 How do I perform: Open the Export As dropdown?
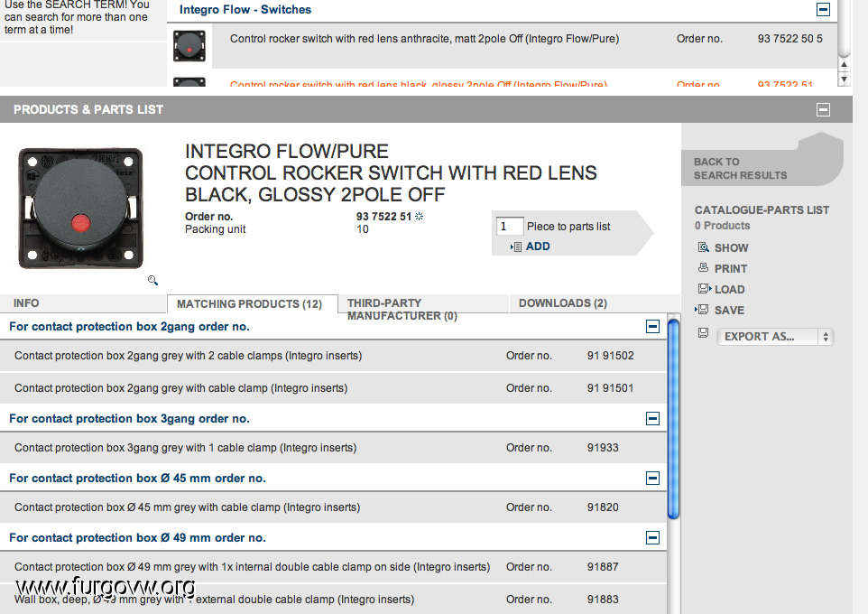click(775, 337)
